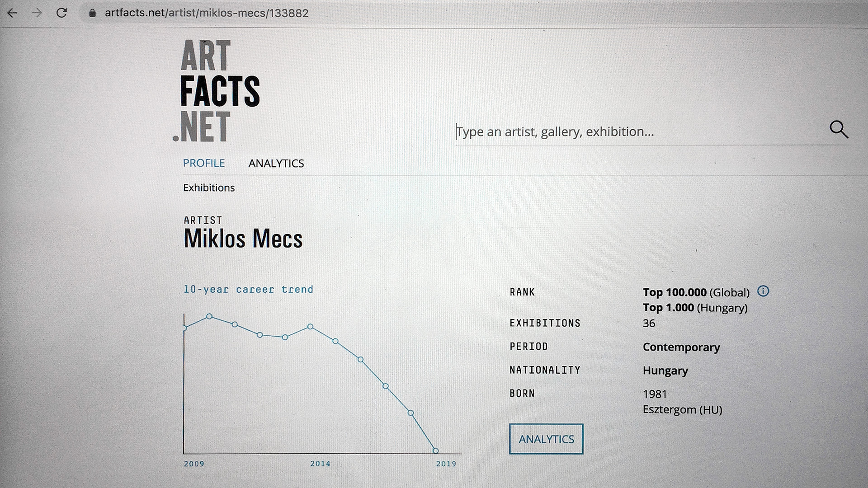Click the rank info icon

pyautogui.click(x=763, y=291)
